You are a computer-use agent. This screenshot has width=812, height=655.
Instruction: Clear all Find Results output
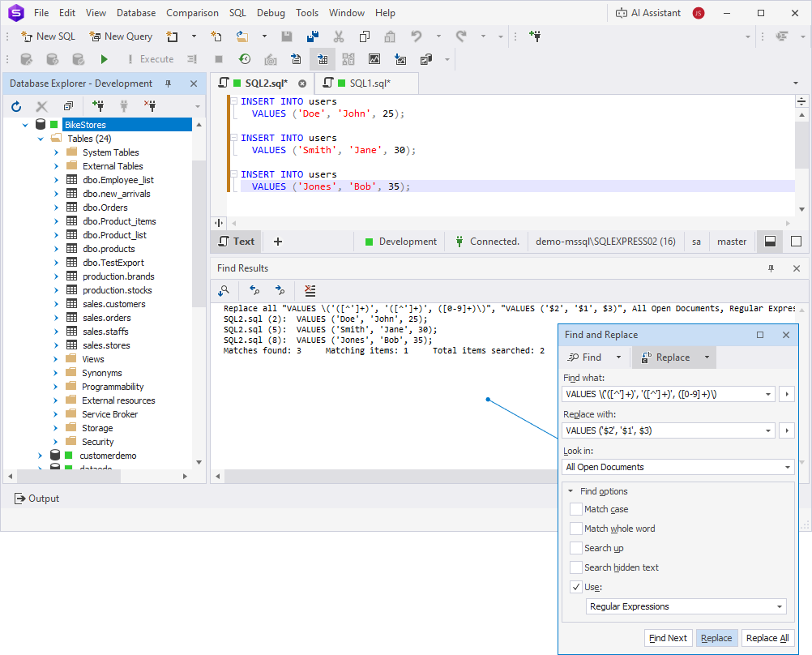[309, 290]
